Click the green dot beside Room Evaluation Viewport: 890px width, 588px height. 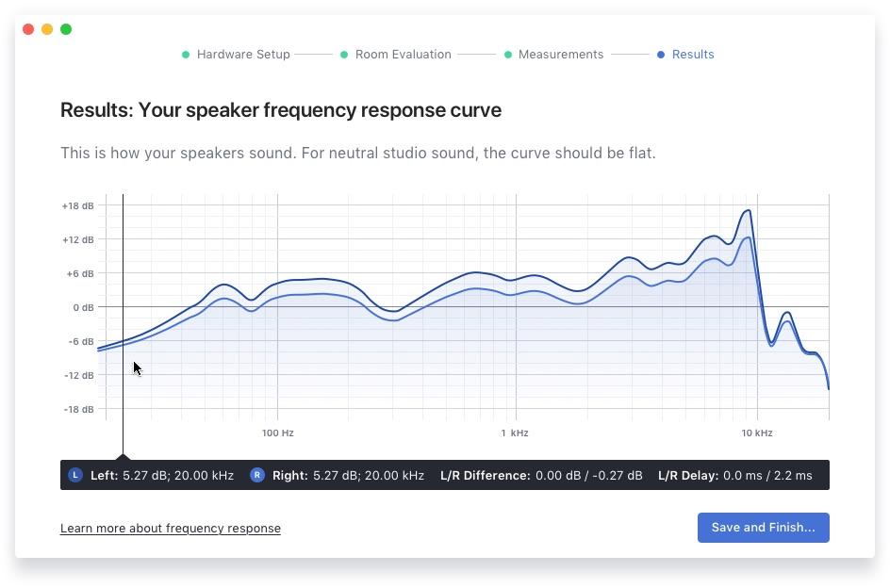[x=344, y=55]
